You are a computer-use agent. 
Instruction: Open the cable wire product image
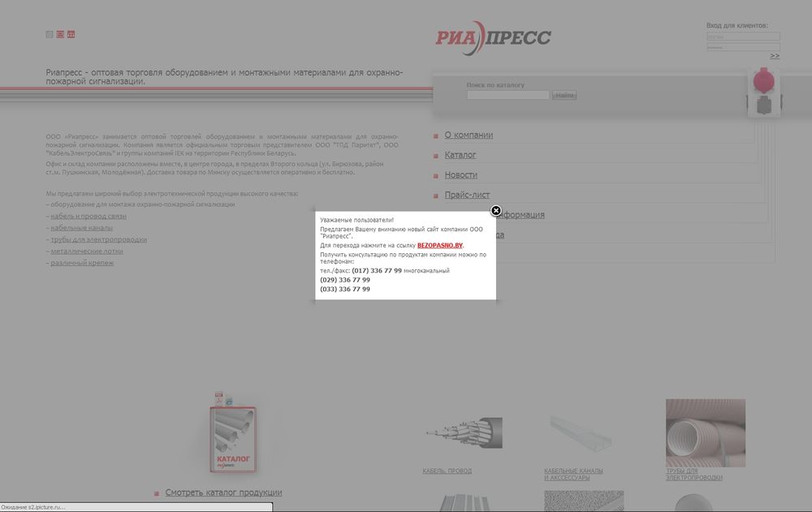point(464,432)
